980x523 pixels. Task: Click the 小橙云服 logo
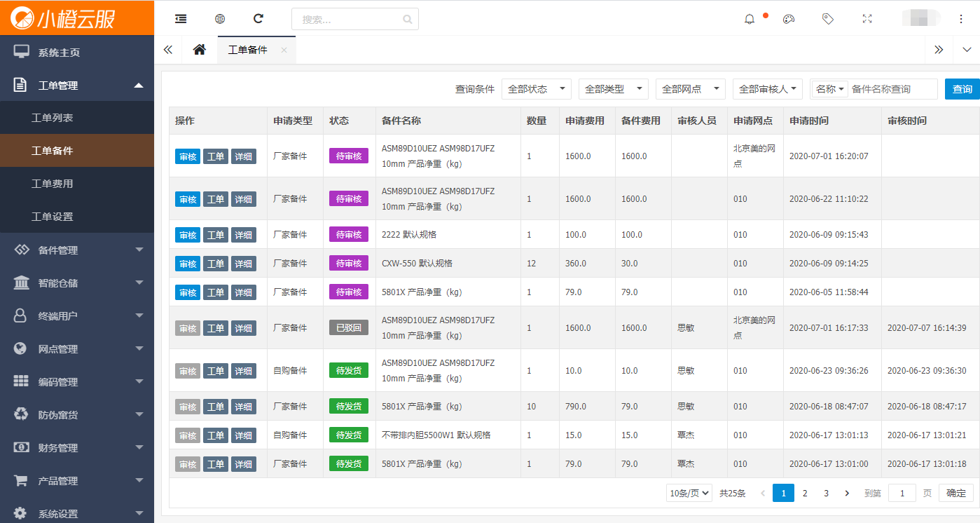pyautogui.click(x=63, y=18)
